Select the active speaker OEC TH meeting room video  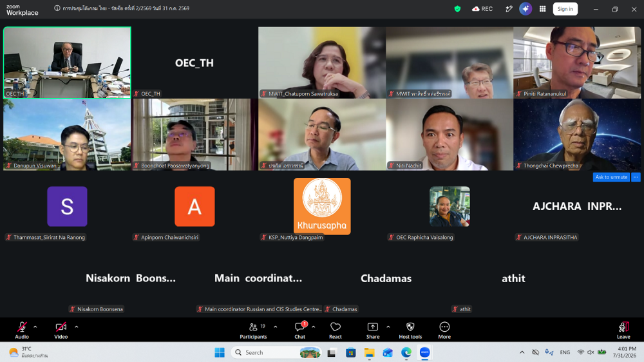[68, 62]
